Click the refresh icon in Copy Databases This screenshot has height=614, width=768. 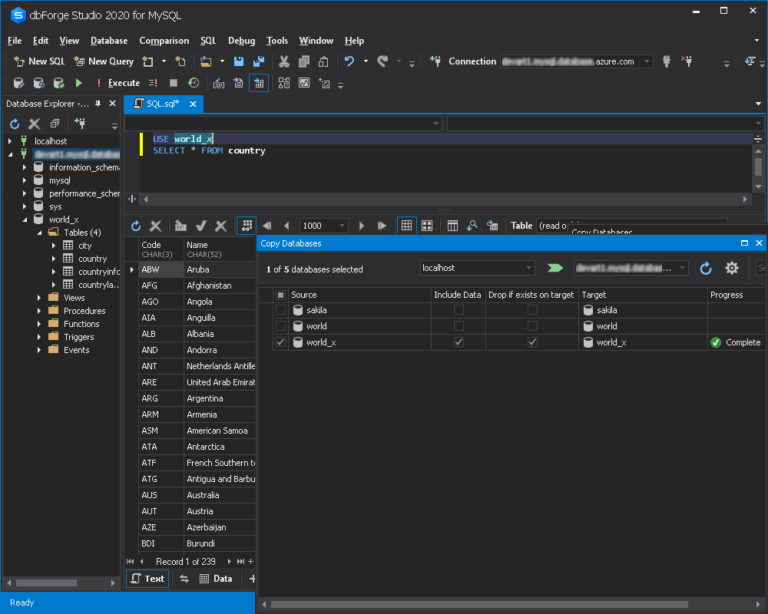point(706,268)
